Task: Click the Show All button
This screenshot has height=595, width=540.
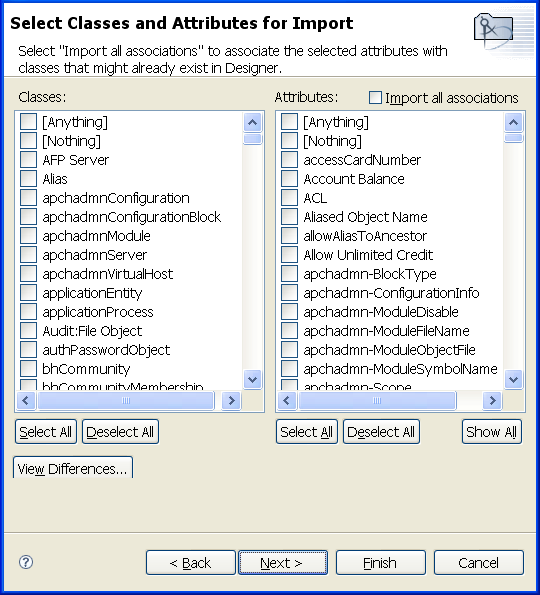Action: (x=491, y=431)
